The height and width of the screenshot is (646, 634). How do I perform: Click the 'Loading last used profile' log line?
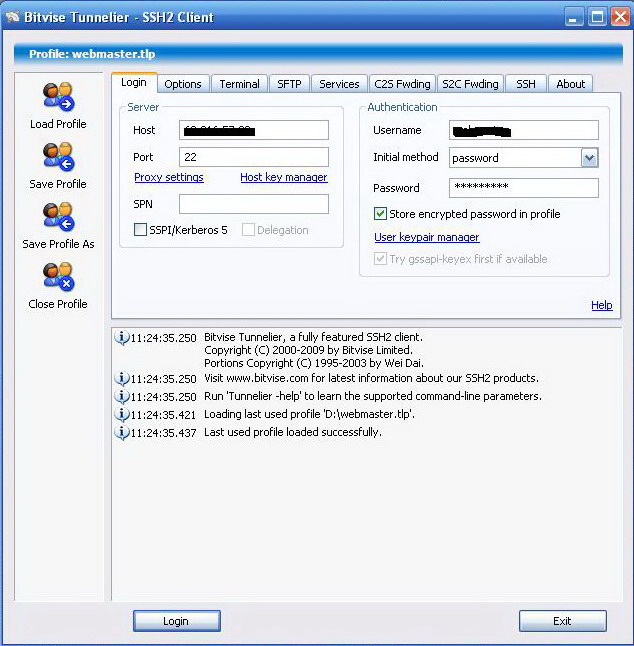point(309,414)
